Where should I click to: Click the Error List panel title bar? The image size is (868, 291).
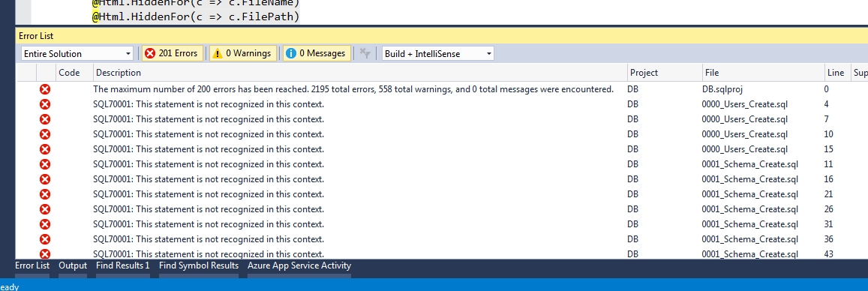[442, 36]
